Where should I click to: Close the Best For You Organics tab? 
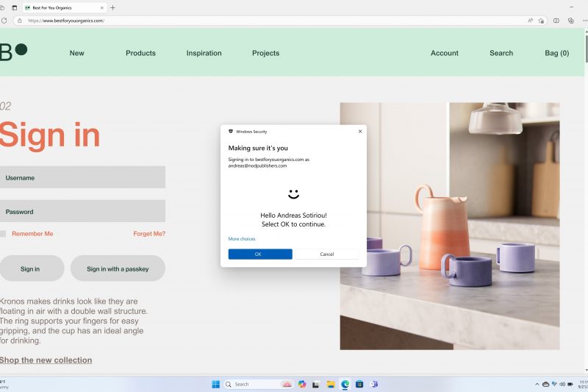(x=102, y=7)
